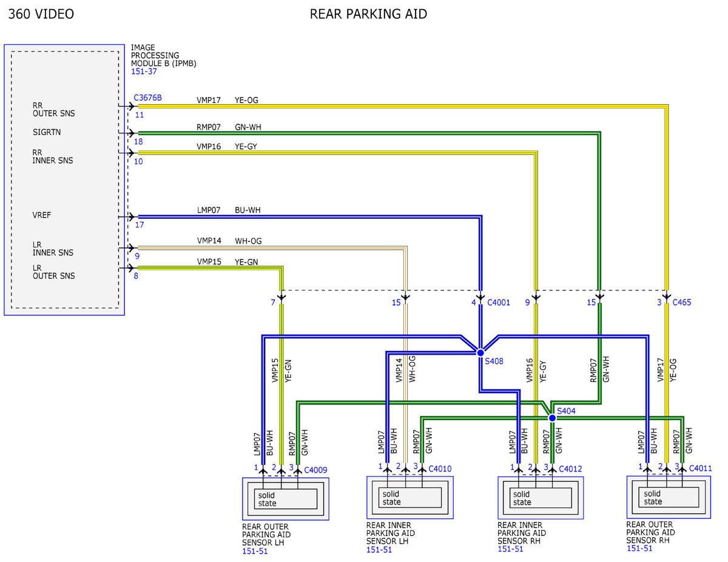Click the horizontal WH-OG color code
Viewport: 728px width, 562px height.
(x=248, y=241)
